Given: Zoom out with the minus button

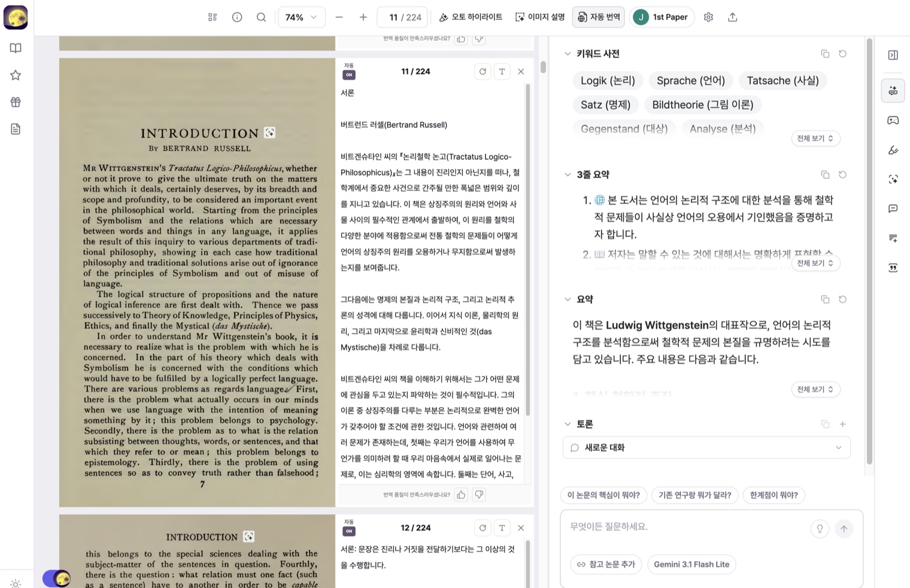Looking at the screenshot, I should pyautogui.click(x=339, y=17).
